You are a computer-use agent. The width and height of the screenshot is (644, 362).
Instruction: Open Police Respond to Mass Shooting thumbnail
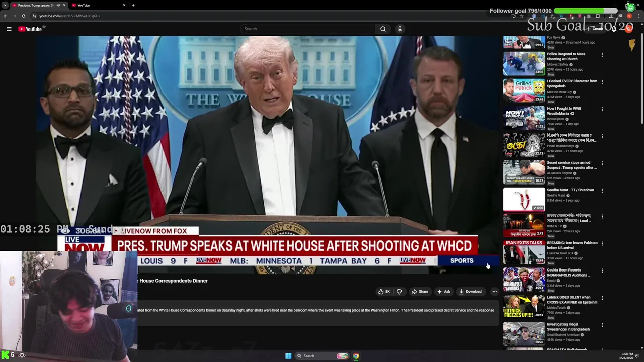point(524,63)
